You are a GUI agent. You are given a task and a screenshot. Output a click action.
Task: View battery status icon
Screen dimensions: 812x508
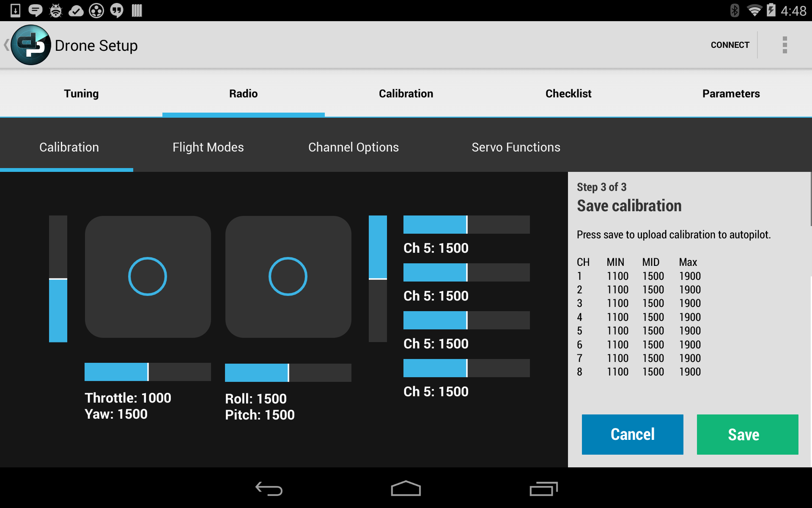pyautogui.click(x=772, y=10)
